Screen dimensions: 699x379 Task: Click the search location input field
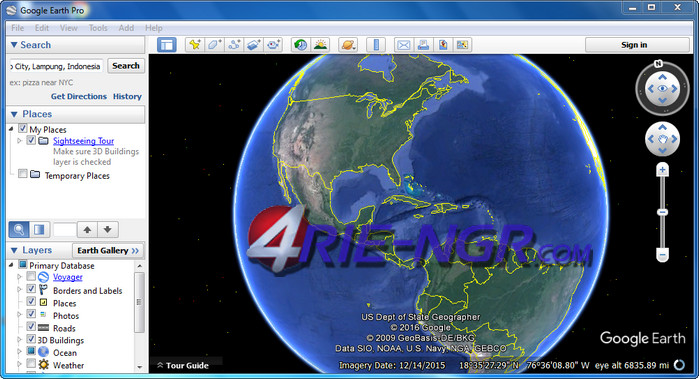57,66
